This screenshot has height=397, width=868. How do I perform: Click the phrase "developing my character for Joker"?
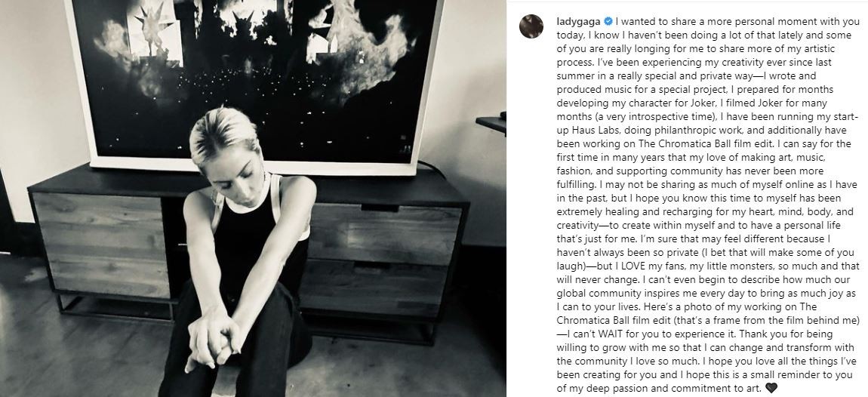(x=625, y=103)
